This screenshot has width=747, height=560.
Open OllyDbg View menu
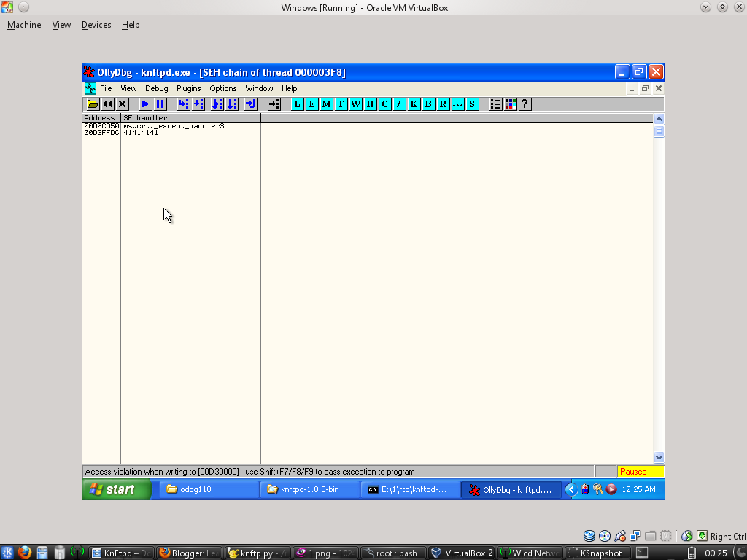tap(128, 88)
